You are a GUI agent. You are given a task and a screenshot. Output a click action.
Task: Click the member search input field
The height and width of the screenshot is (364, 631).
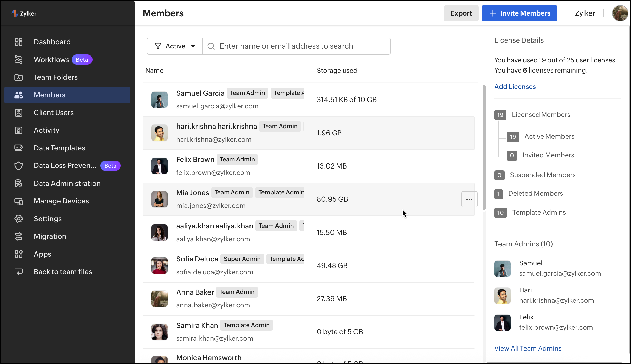tap(301, 46)
